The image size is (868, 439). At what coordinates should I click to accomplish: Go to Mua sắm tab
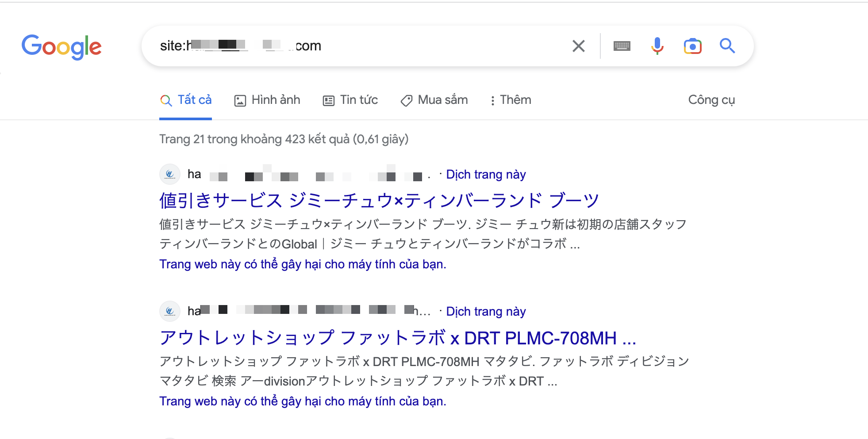tap(434, 100)
